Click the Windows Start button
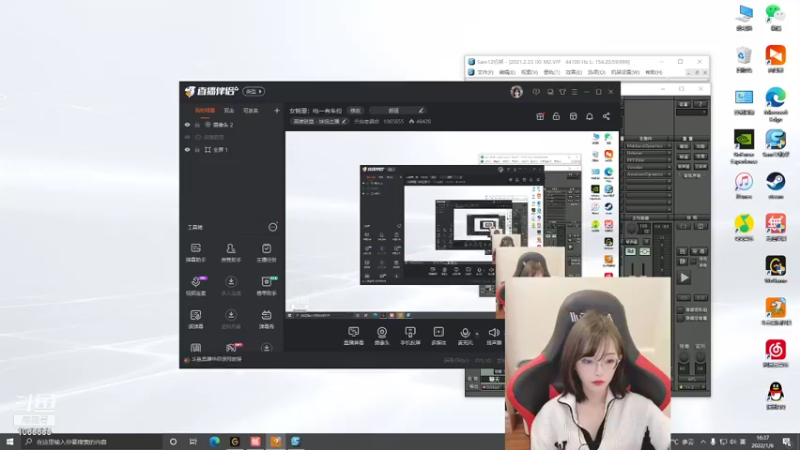800x450 pixels. tap(10, 442)
